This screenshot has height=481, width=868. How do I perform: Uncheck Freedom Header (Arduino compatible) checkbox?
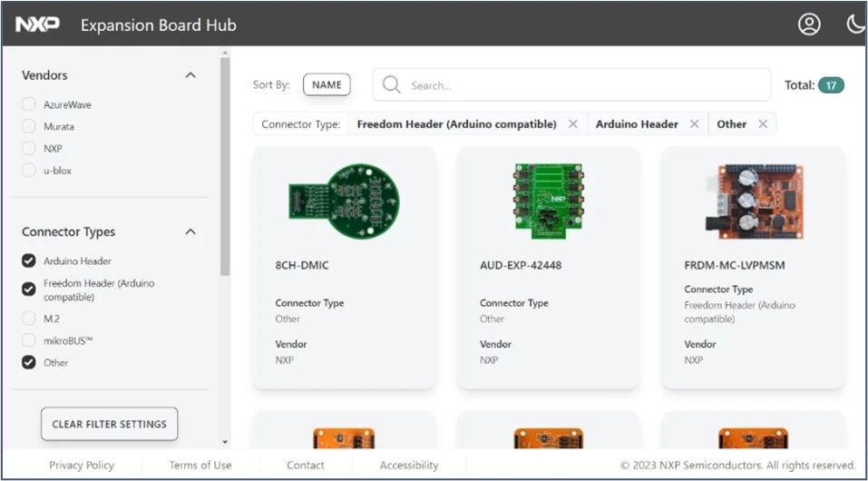coord(29,289)
